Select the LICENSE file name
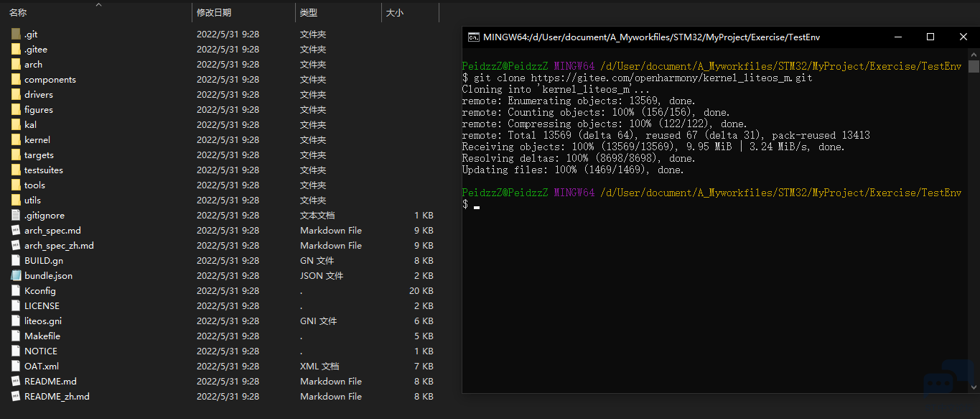 (42, 305)
